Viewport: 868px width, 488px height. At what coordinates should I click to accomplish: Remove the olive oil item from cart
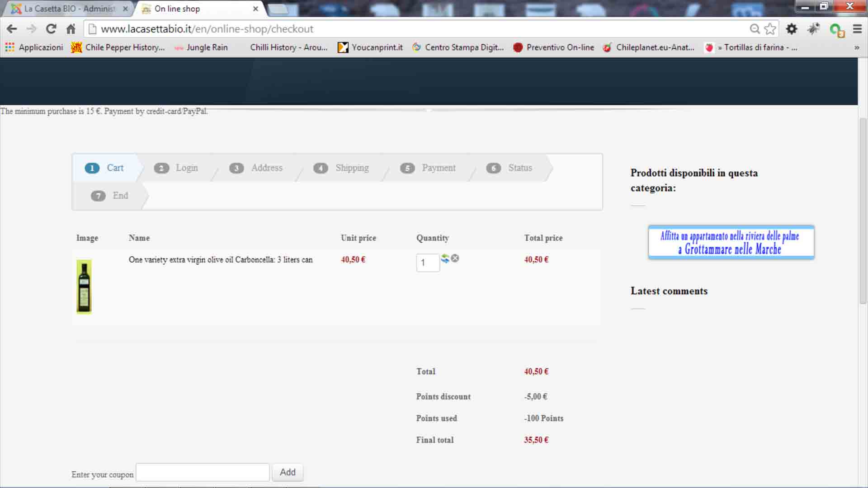pos(455,258)
